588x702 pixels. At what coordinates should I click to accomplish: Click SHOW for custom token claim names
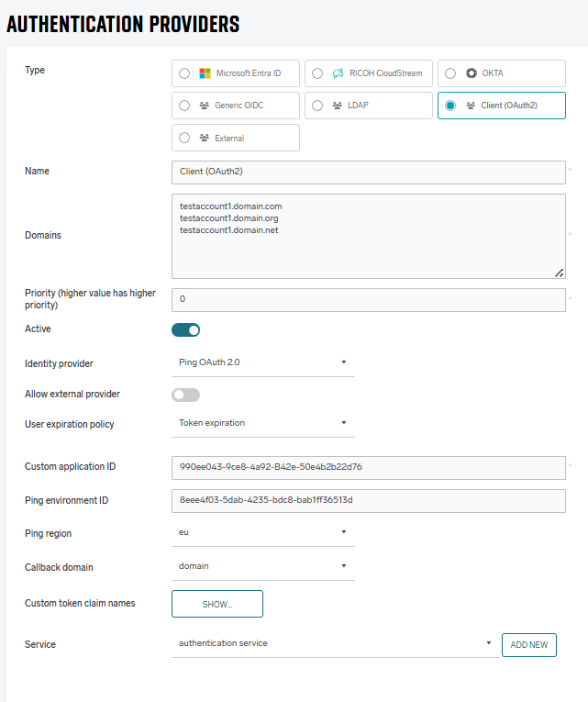[x=217, y=604]
